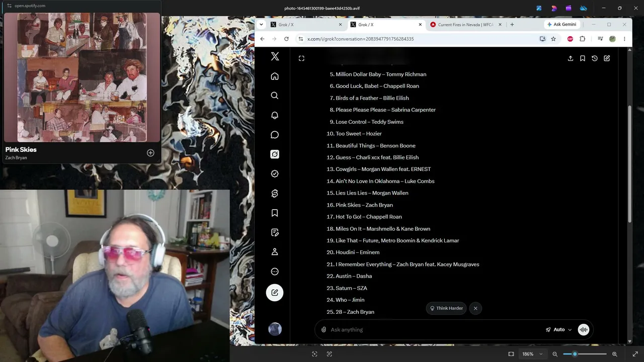Click the x.com address bar URL
The image size is (644, 362).
point(360,39)
